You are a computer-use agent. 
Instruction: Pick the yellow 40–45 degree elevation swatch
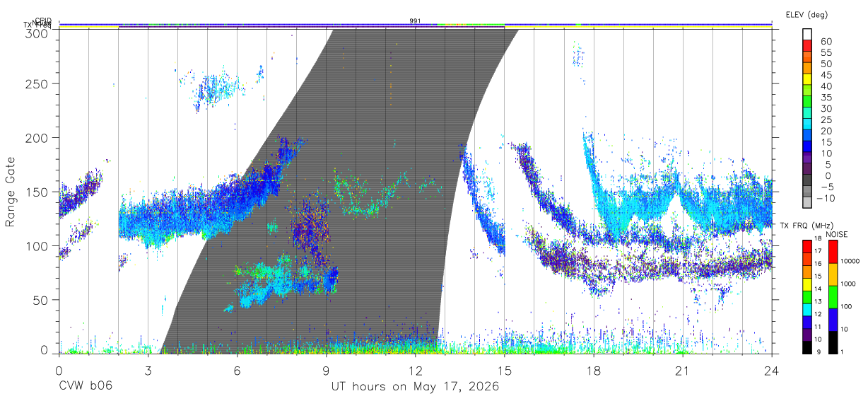click(x=807, y=81)
